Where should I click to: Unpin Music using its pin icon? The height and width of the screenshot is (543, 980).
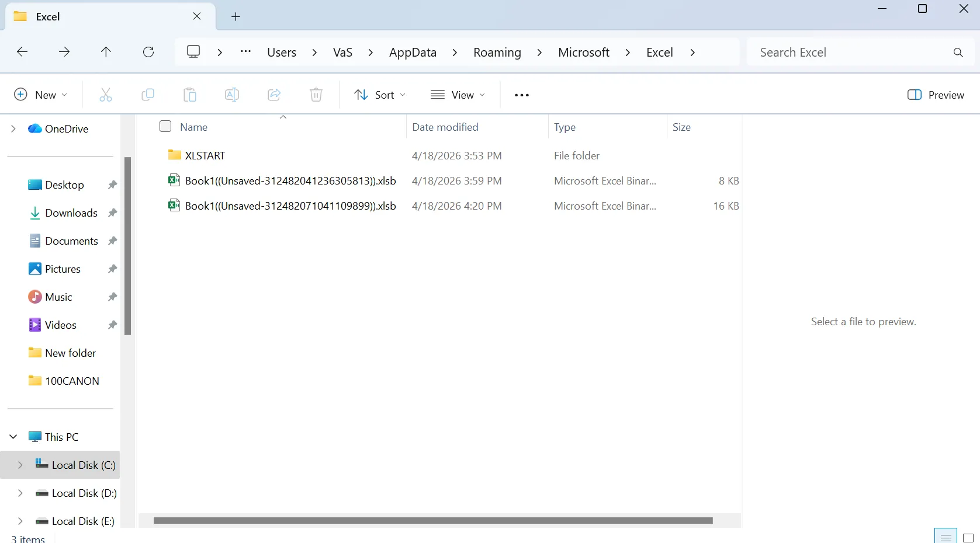click(112, 297)
